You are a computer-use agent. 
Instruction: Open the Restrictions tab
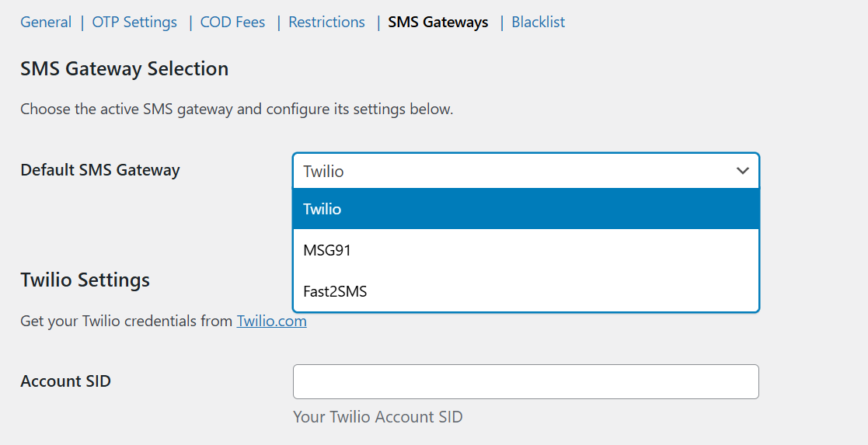(326, 23)
